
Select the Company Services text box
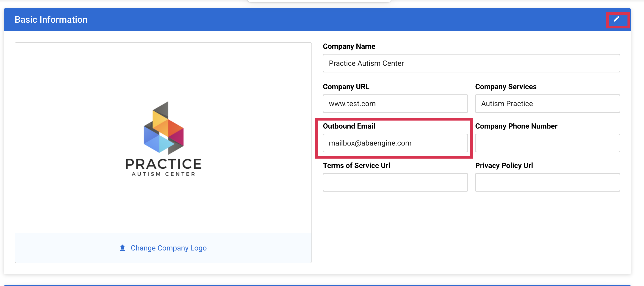point(547,103)
